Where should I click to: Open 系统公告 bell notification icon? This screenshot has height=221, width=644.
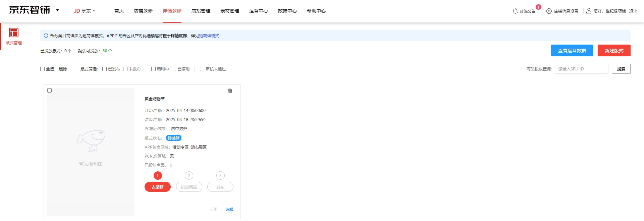point(515,11)
